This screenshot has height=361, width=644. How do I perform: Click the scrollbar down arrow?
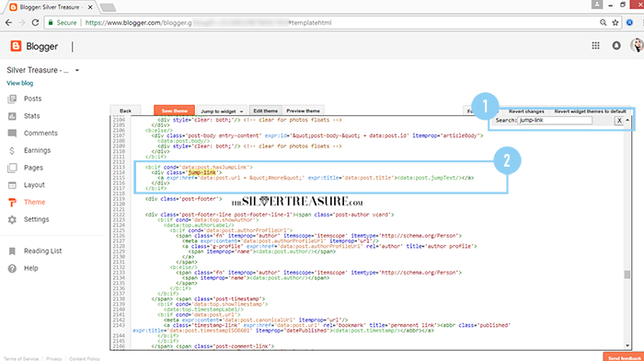pyautogui.click(x=627, y=345)
